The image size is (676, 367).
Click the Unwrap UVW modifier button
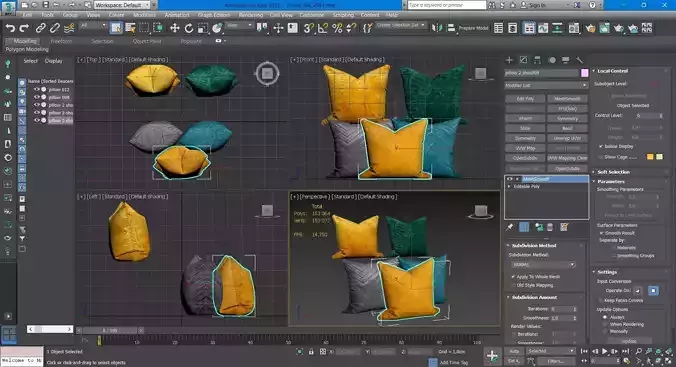pos(567,138)
